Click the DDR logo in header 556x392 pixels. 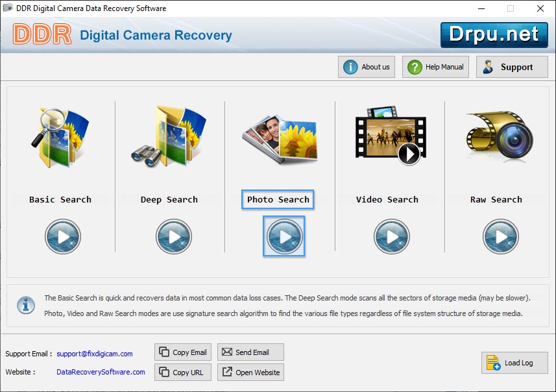click(x=42, y=34)
